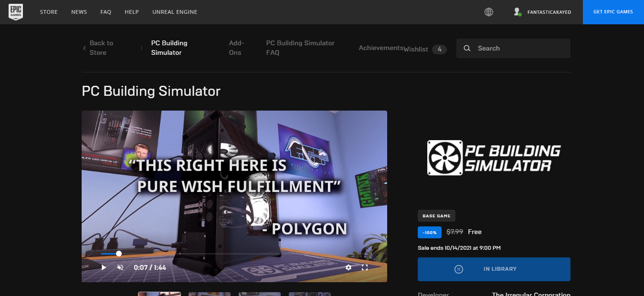Open the FAQ menu item

(106, 12)
